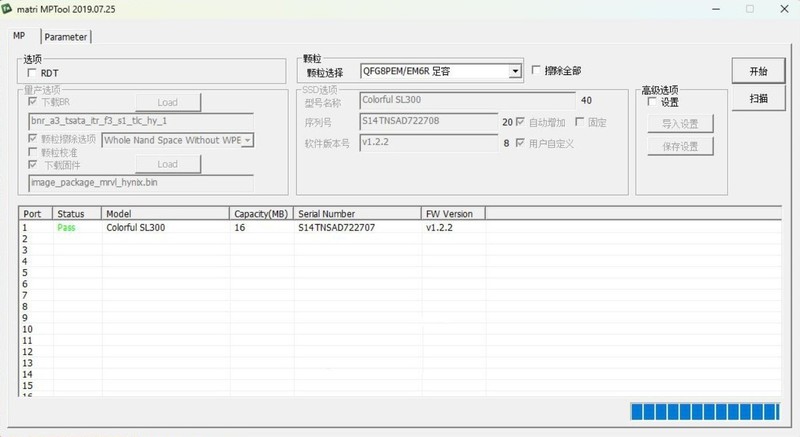Screen dimensions: 800x437
Task: Toggle the 下載固件 checkbox
Action: [33, 164]
